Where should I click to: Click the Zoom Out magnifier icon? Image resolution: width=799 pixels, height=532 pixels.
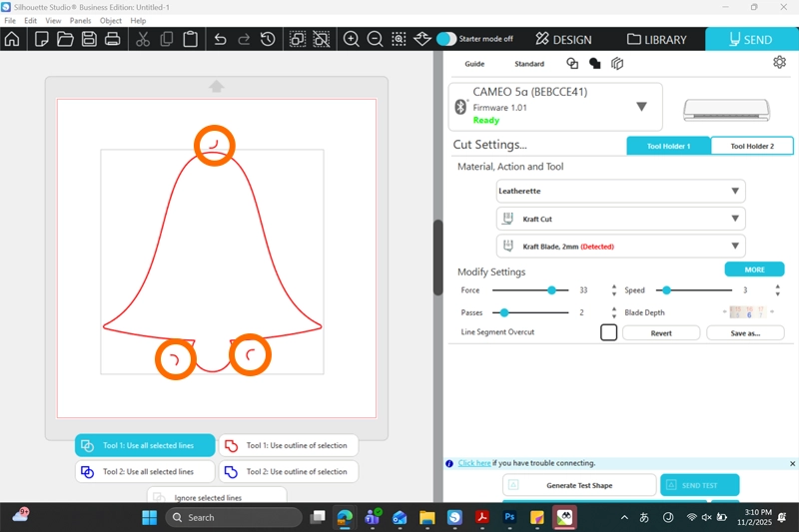click(376, 39)
